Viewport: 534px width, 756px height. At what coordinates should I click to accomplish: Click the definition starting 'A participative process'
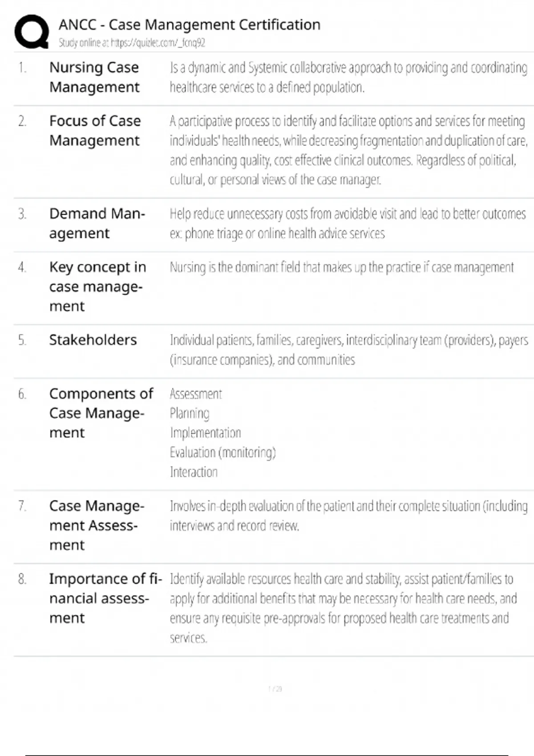[348, 150]
